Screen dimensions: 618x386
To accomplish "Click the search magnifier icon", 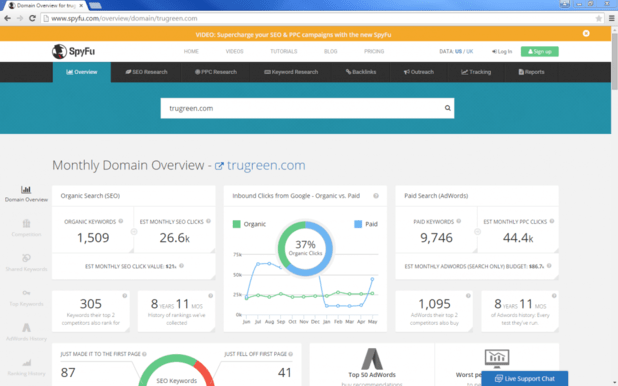I will click(x=447, y=108).
